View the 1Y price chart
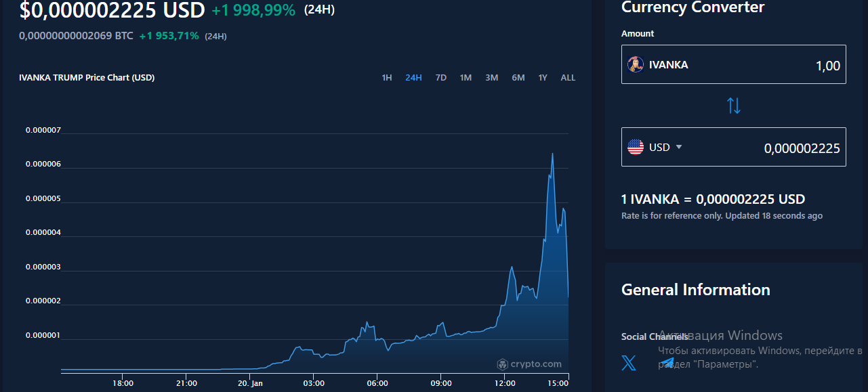868x392 pixels. point(543,78)
